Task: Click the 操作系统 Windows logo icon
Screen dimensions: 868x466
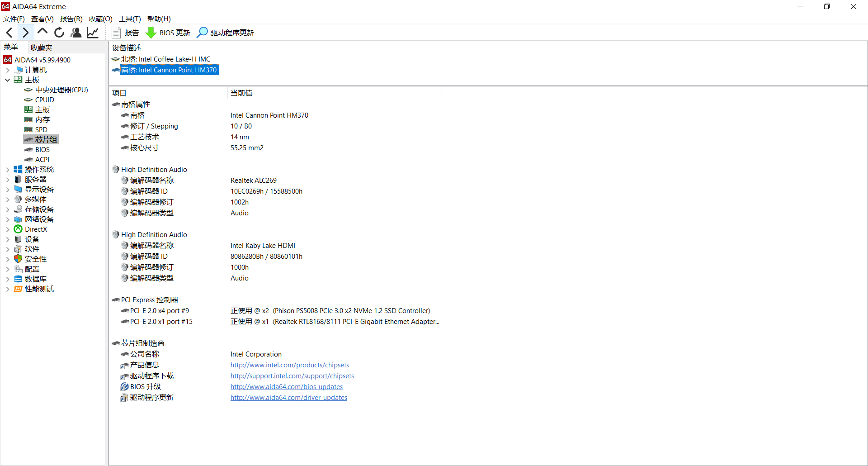Action: 18,170
